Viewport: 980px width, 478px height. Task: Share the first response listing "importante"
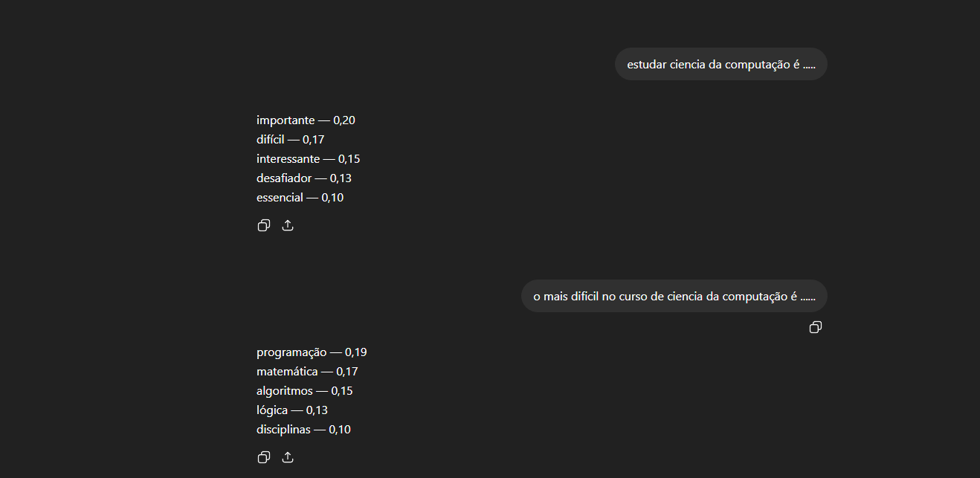tap(288, 225)
